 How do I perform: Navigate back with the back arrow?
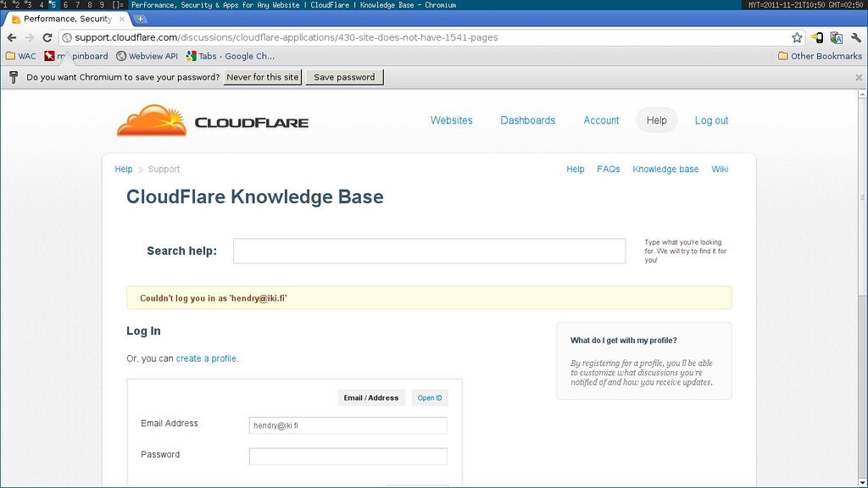[14, 37]
